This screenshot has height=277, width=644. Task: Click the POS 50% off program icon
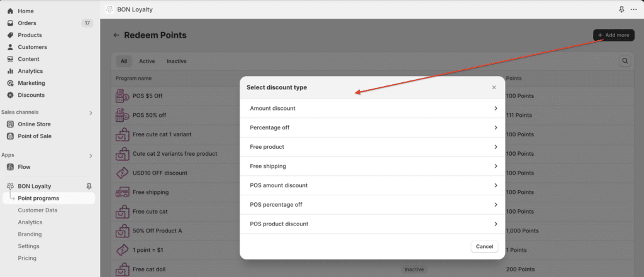[122, 116]
